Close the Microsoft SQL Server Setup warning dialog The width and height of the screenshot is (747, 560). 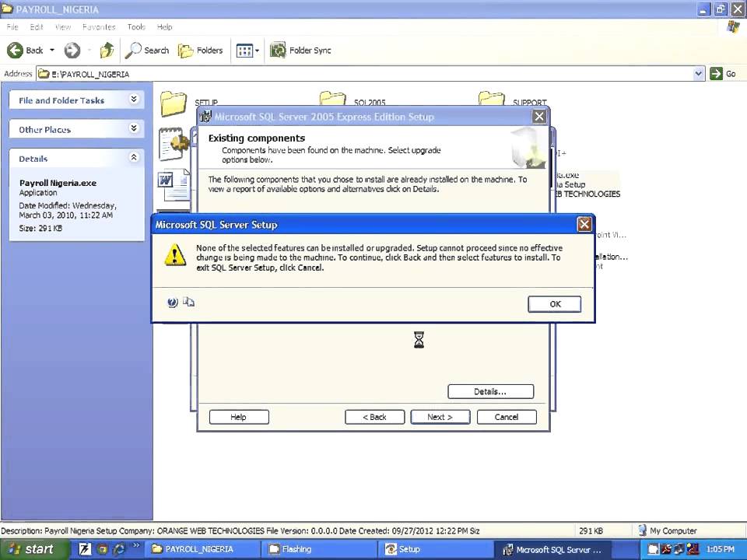pyautogui.click(x=584, y=224)
